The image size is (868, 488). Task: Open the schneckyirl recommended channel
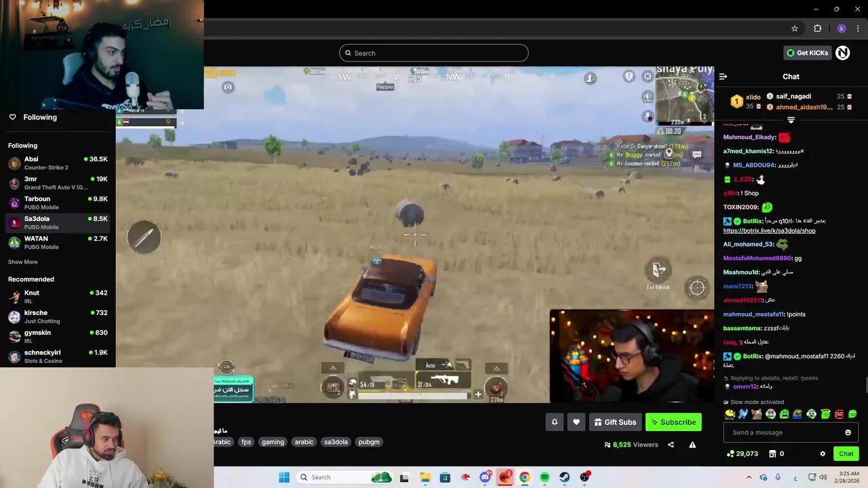click(x=58, y=357)
